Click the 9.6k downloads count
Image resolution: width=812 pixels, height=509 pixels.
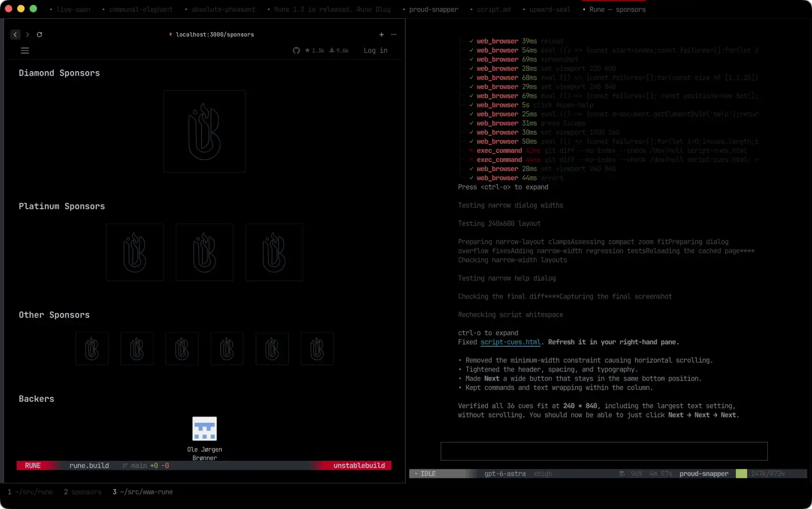(339, 51)
